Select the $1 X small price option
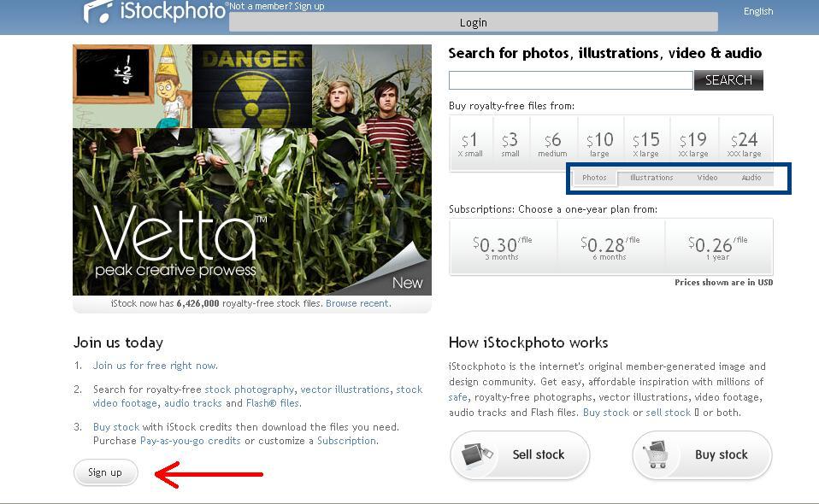Screen dimensions: 819x504 (471, 143)
